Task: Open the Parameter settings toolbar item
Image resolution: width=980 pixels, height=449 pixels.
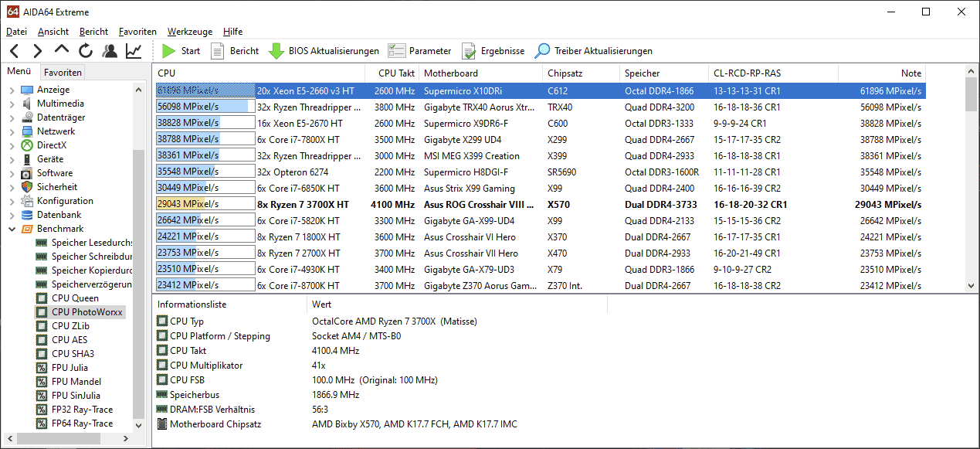Action: pos(419,51)
